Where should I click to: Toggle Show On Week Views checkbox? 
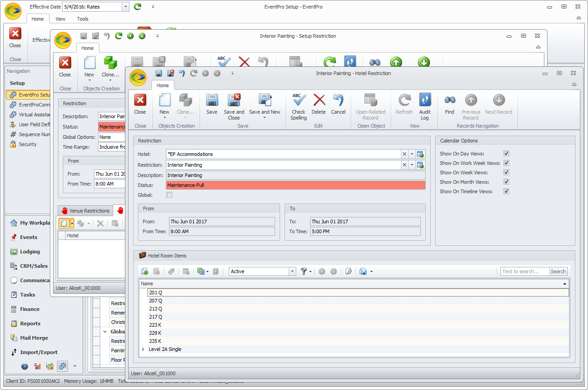click(x=507, y=173)
